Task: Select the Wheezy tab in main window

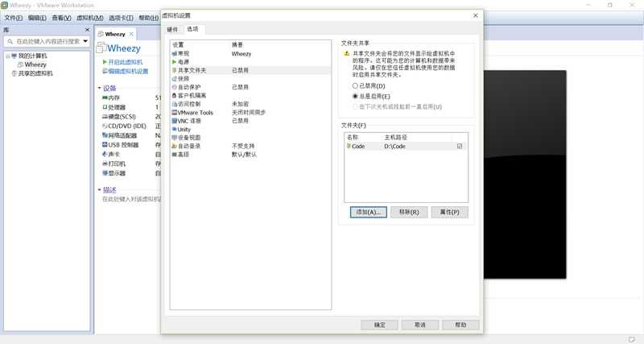Action: click(115, 34)
